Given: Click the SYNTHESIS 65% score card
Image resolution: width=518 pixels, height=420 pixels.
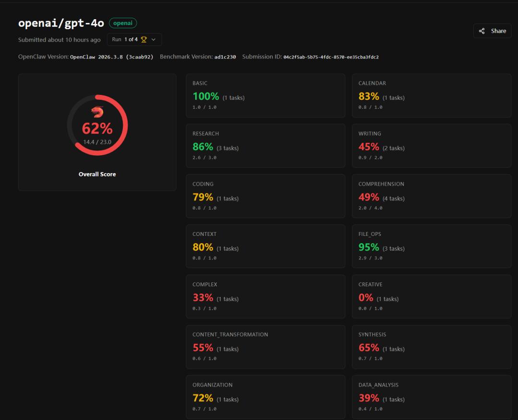Looking at the screenshot, I should click(431, 347).
